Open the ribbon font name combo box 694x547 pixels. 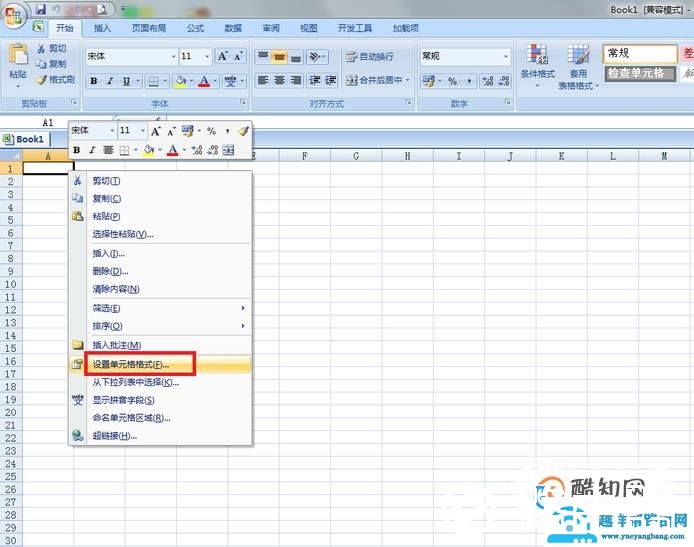(x=132, y=56)
